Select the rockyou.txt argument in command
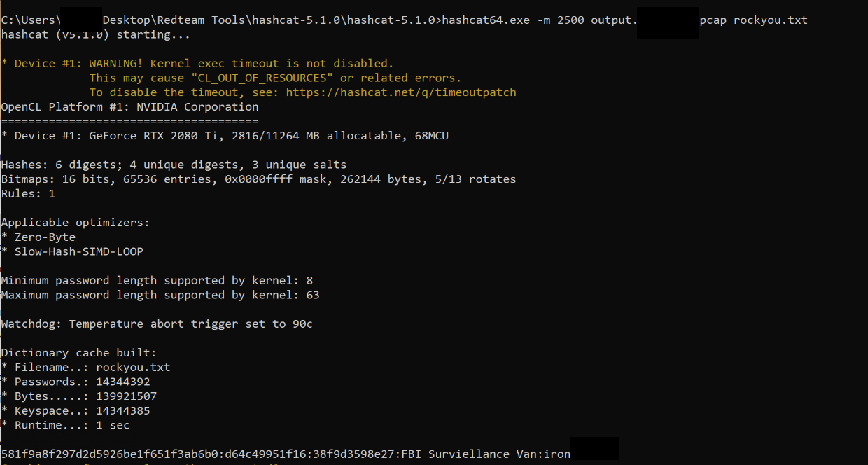Image resolution: width=868 pixels, height=465 pixels. [771, 20]
